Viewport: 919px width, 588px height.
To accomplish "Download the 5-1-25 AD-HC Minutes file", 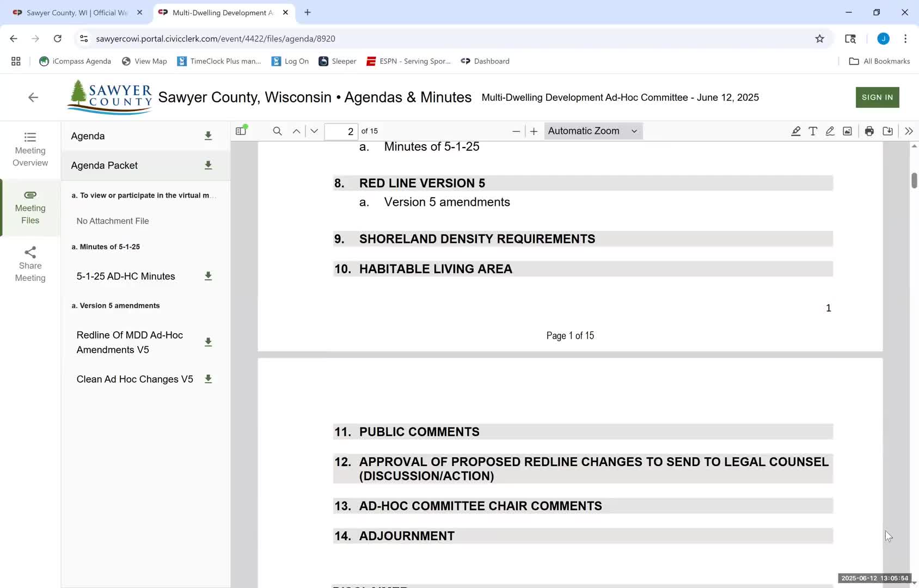I will [x=208, y=277].
